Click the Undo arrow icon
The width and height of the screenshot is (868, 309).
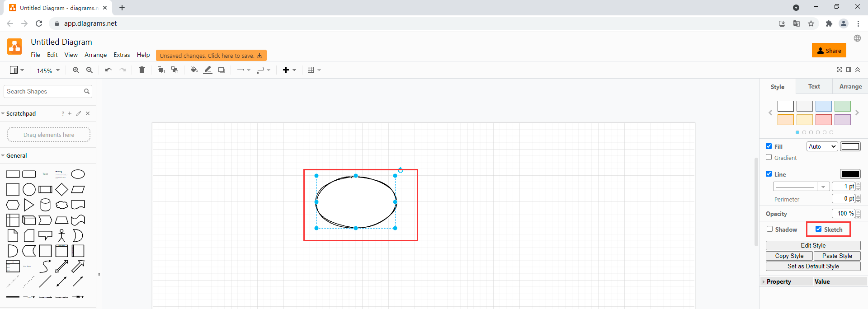pos(108,70)
